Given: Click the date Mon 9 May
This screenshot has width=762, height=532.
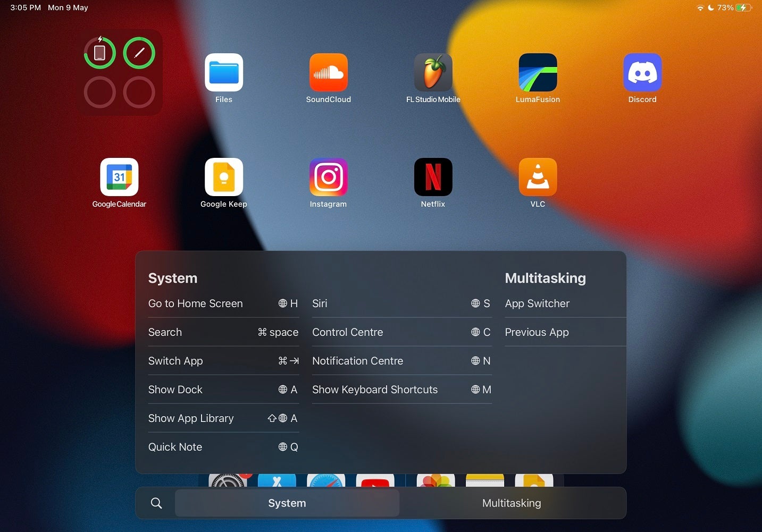Looking at the screenshot, I should click(x=68, y=7).
